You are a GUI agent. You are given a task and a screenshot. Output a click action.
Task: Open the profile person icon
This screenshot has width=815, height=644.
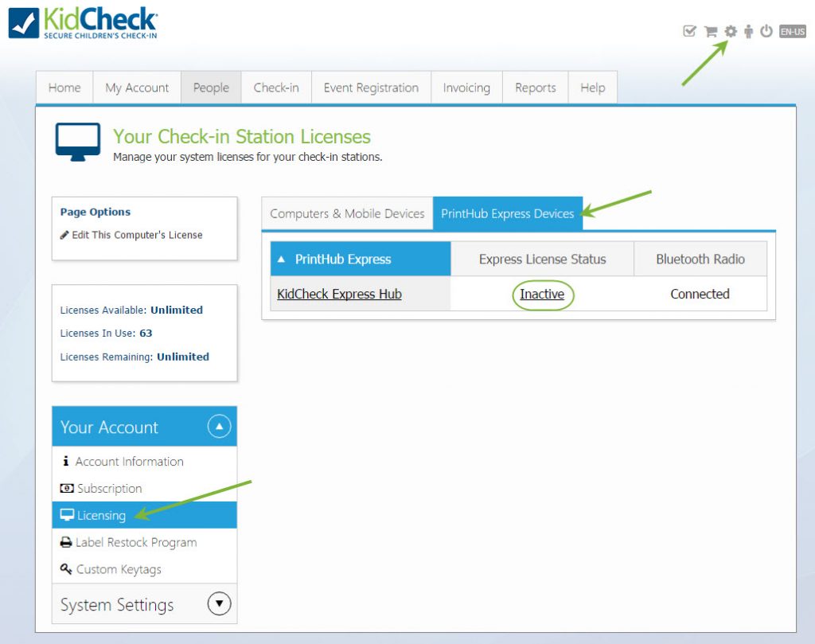click(x=750, y=31)
